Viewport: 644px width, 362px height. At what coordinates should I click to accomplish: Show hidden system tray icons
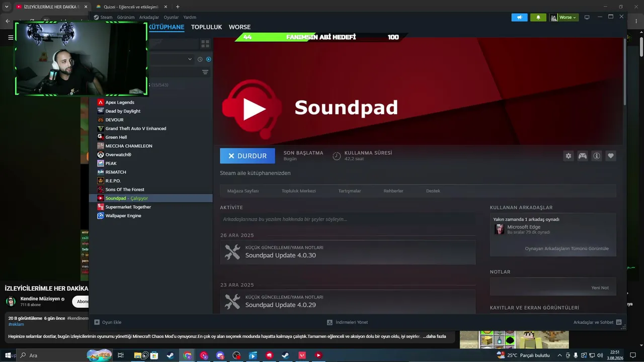(559, 355)
